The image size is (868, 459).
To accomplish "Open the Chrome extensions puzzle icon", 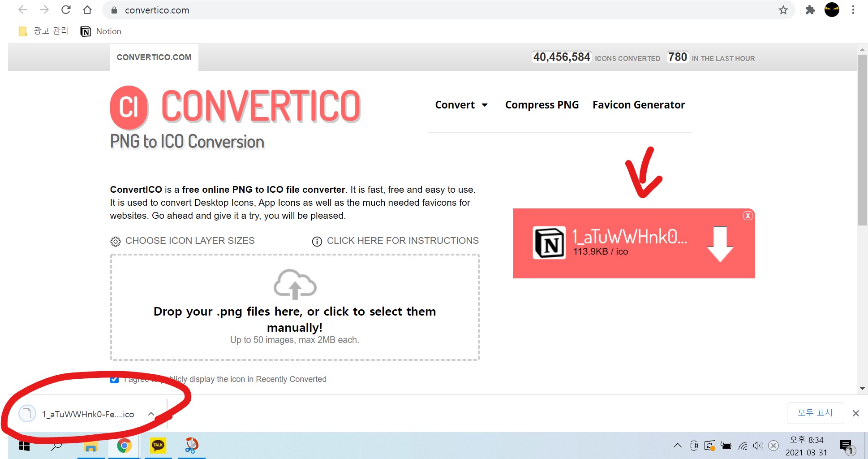I will pyautogui.click(x=810, y=10).
